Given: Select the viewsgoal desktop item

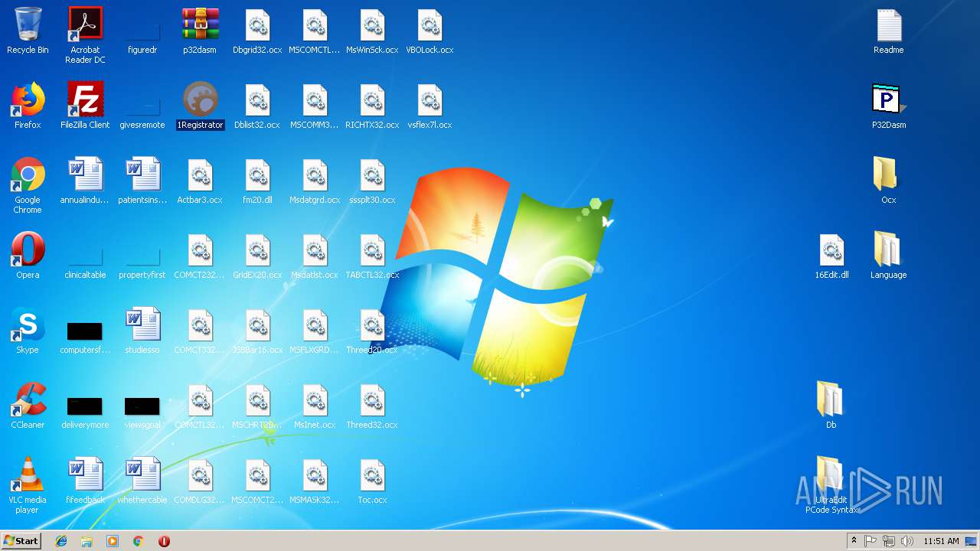Looking at the screenshot, I should coord(142,406).
